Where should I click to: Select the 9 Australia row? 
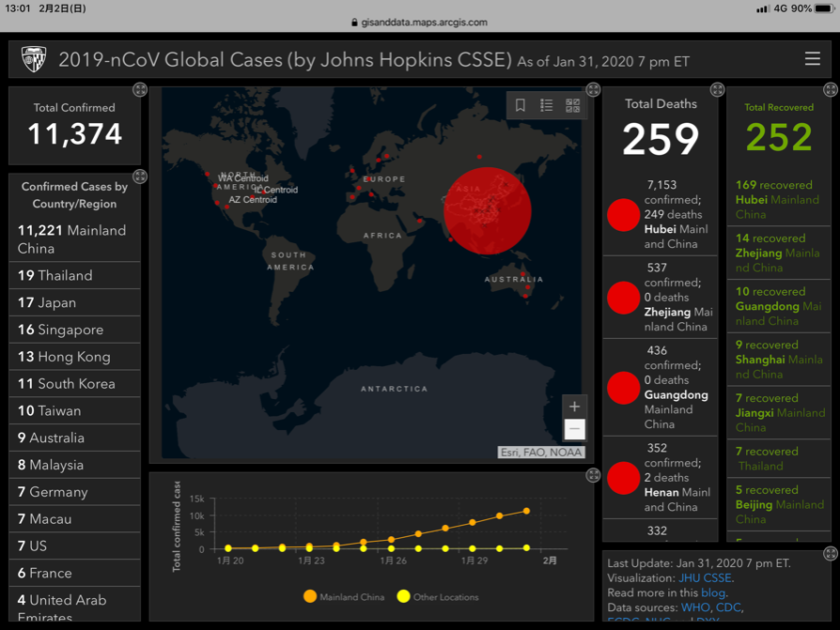click(x=74, y=438)
